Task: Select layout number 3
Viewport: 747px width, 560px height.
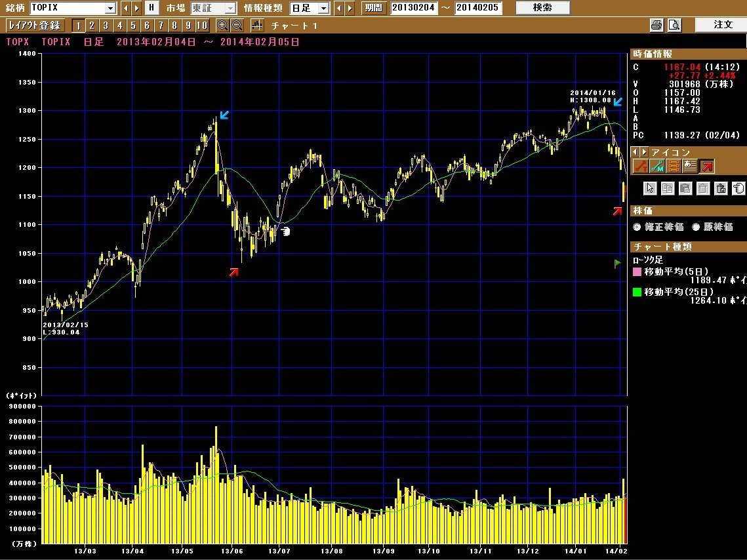Action: (106, 25)
